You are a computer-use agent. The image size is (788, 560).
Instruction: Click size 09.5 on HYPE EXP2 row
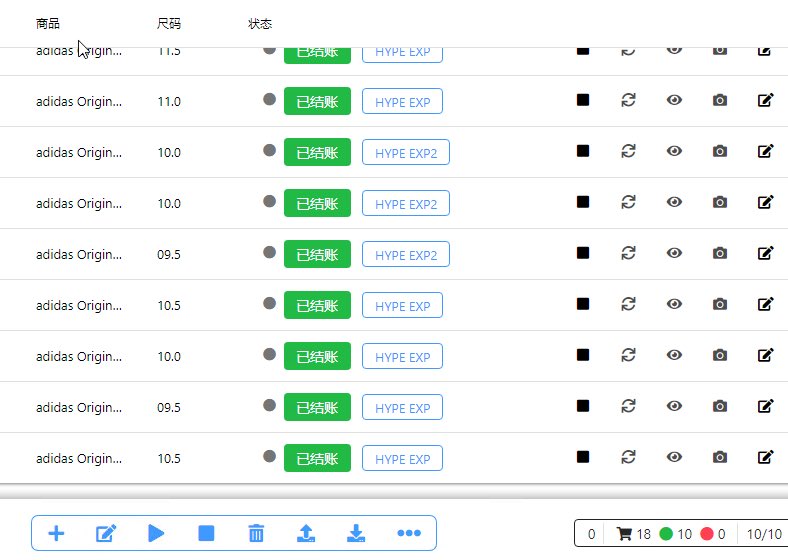(169, 255)
